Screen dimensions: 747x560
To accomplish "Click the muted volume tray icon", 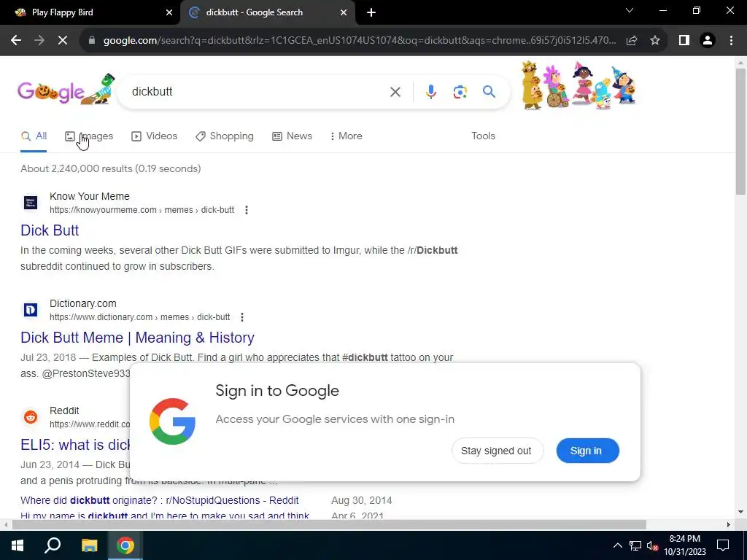I will click(x=652, y=545).
